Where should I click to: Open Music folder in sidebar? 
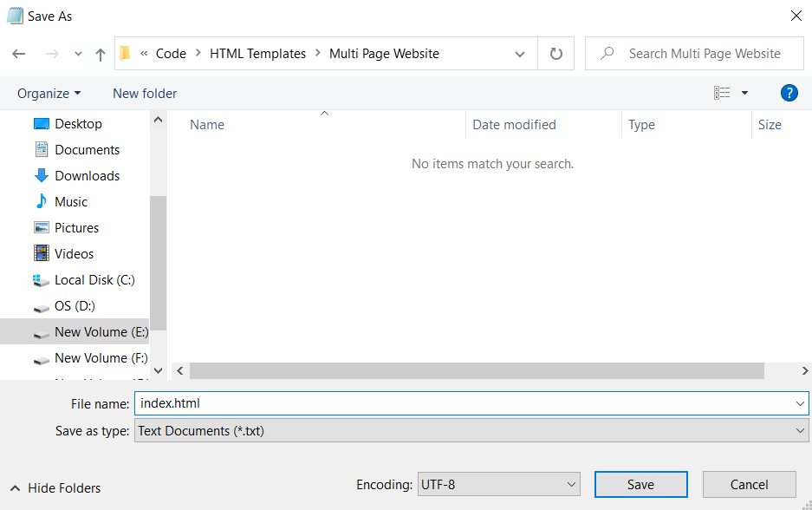[71, 201]
